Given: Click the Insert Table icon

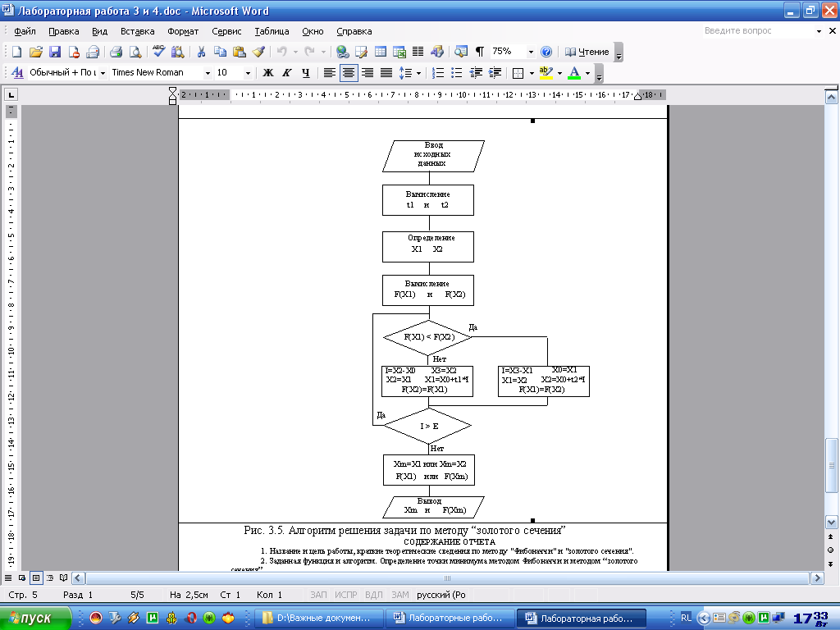Looking at the screenshot, I should [x=381, y=52].
